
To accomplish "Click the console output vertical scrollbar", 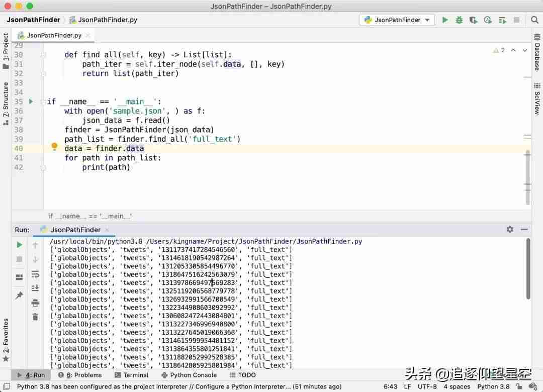I will [x=528, y=269].
